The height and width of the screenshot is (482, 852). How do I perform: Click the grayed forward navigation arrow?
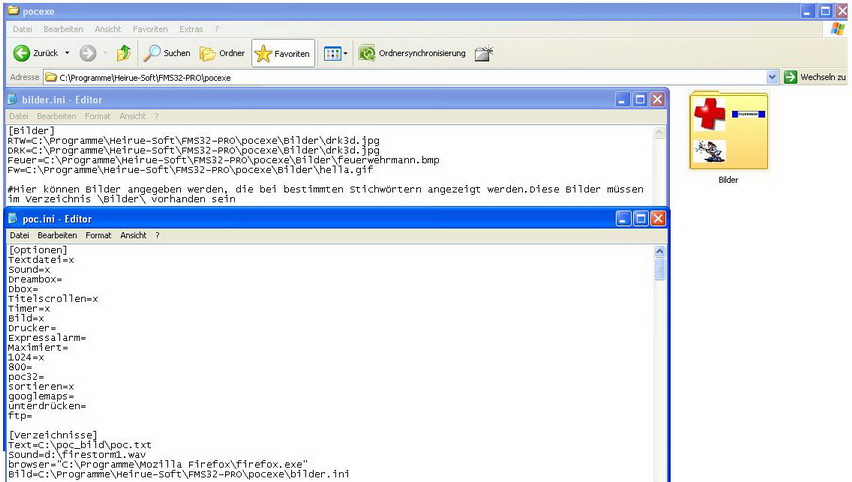point(87,53)
